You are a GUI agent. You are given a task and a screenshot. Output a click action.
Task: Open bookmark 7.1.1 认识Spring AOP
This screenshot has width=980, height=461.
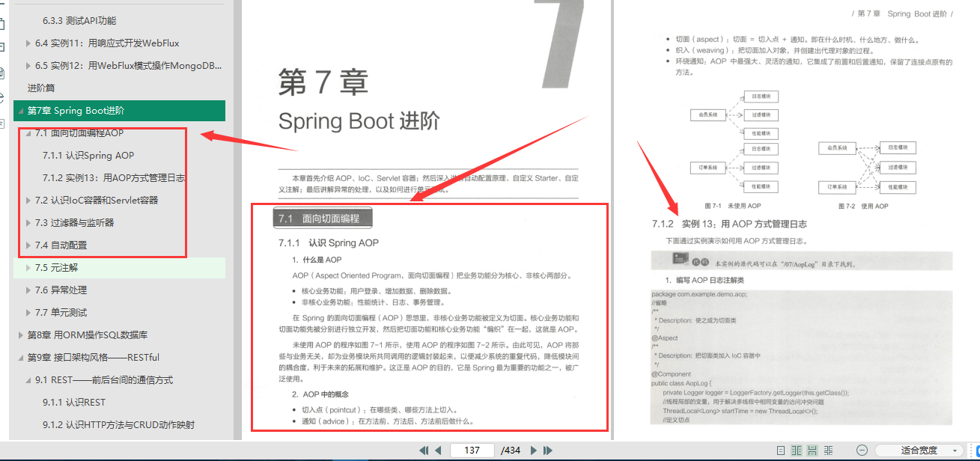(x=88, y=156)
